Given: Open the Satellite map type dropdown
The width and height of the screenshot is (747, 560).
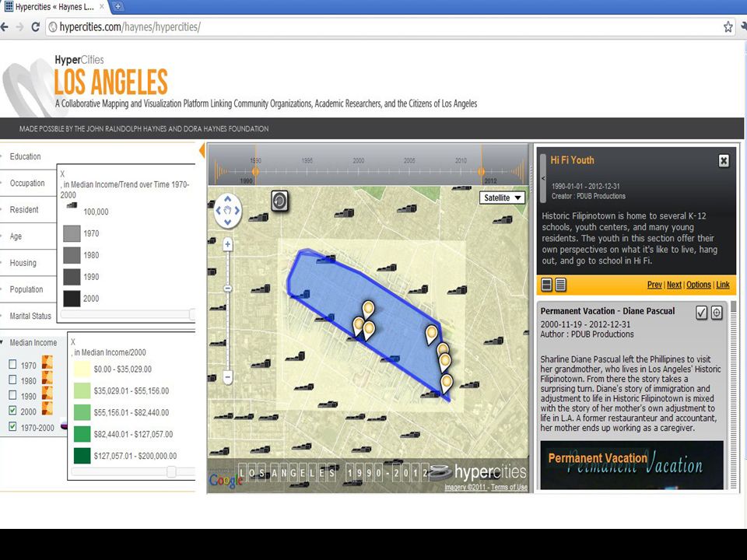Looking at the screenshot, I should pyautogui.click(x=502, y=198).
